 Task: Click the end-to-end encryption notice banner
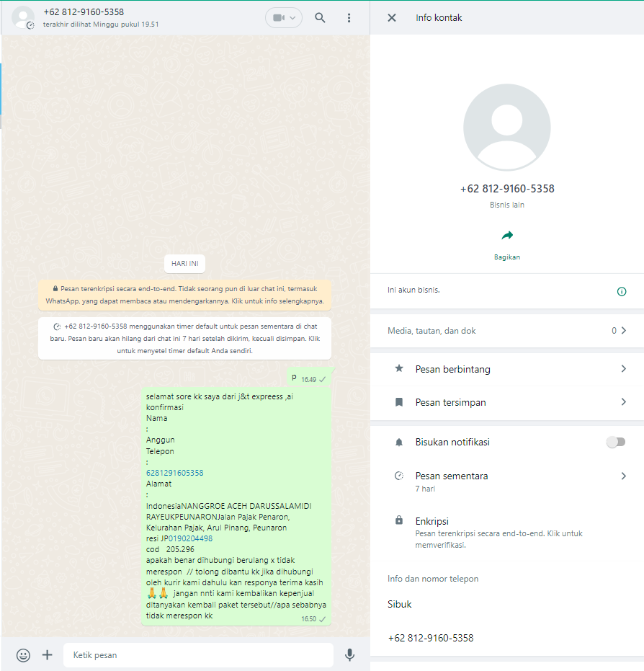click(x=184, y=295)
